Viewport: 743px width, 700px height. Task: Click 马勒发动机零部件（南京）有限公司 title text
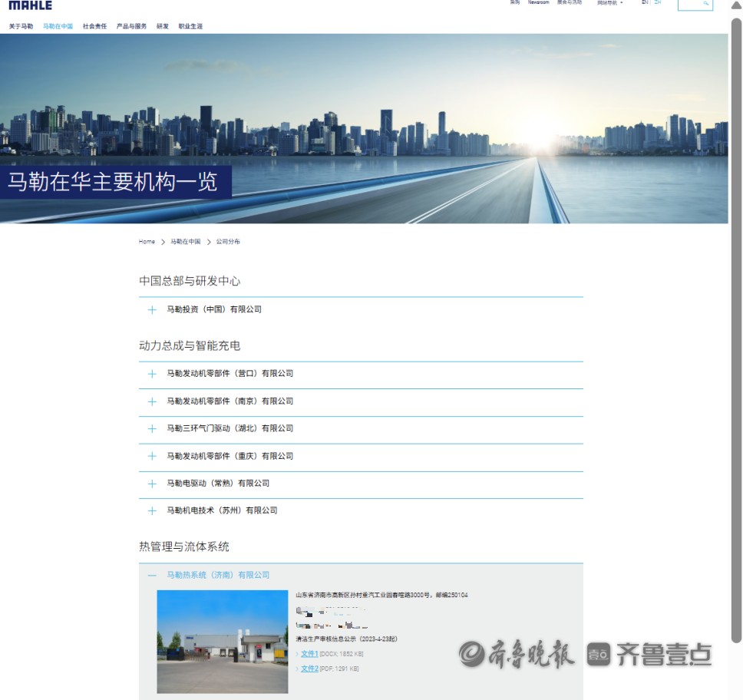pyautogui.click(x=230, y=401)
